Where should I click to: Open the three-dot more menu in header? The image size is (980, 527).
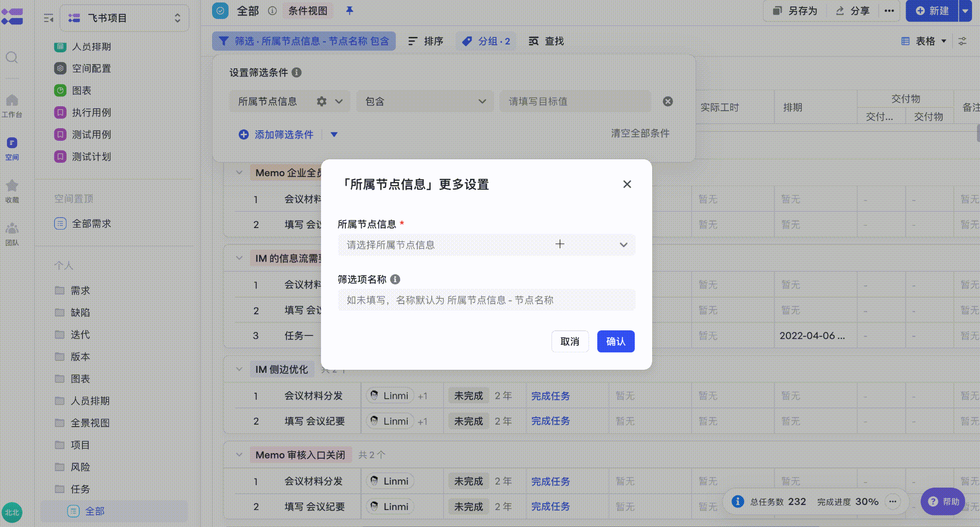coord(889,10)
